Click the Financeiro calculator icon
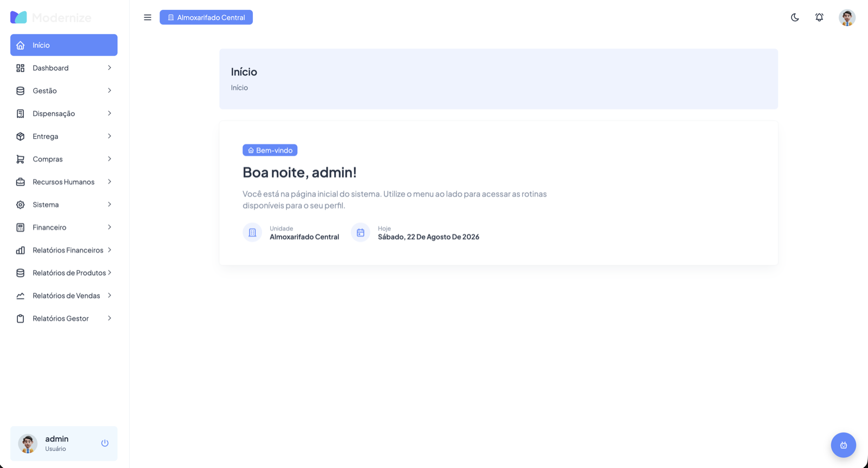This screenshot has height=468, width=868. [21, 227]
